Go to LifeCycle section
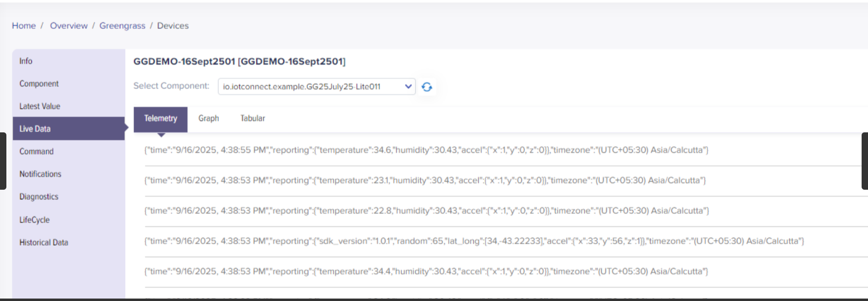868x301 pixels. [x=34, y=220]
